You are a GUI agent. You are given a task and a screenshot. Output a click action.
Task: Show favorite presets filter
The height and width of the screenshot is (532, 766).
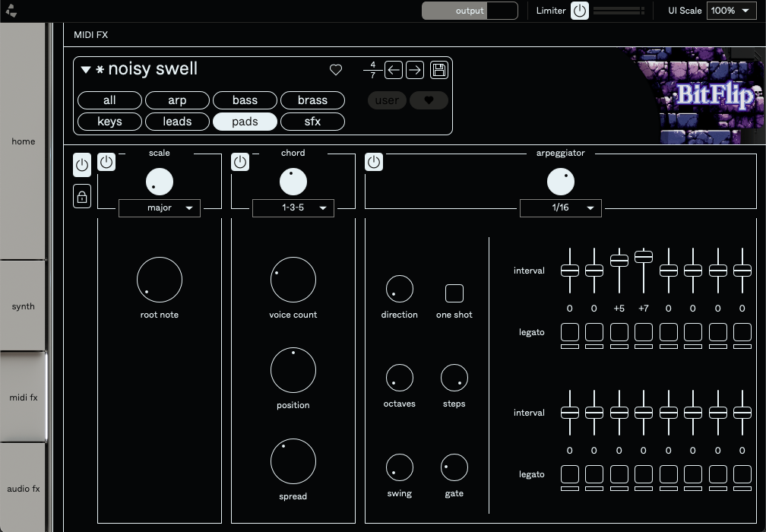[429, 100]
